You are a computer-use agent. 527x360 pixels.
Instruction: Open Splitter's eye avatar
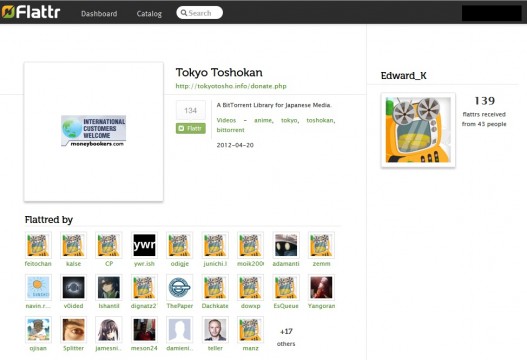[x=73, y=330]
